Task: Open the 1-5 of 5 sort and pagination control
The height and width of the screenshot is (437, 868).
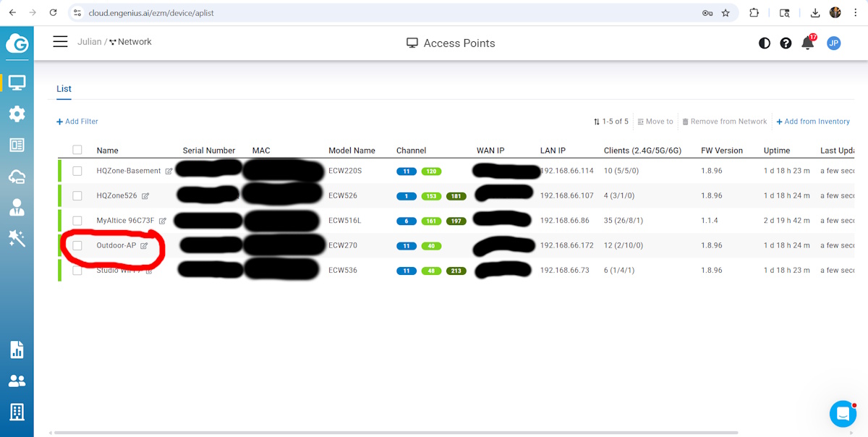Action: click(x=611, y=122)
